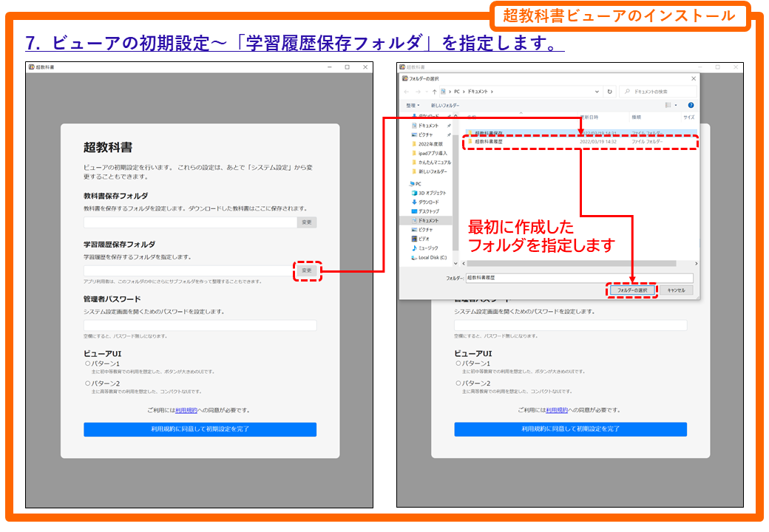Expand chevron after PC in address path
This screenshot has width=769, height=532.
(464, 92)
